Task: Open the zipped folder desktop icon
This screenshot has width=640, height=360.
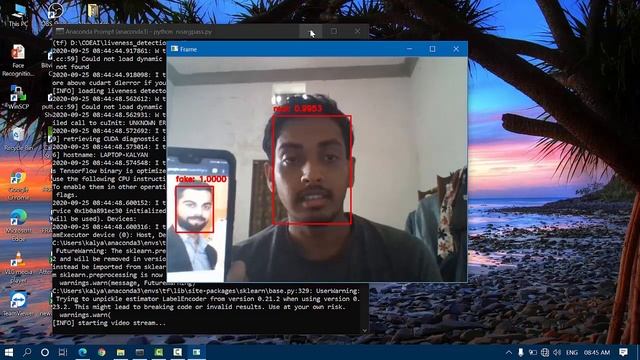Action: tap(93, 10)
